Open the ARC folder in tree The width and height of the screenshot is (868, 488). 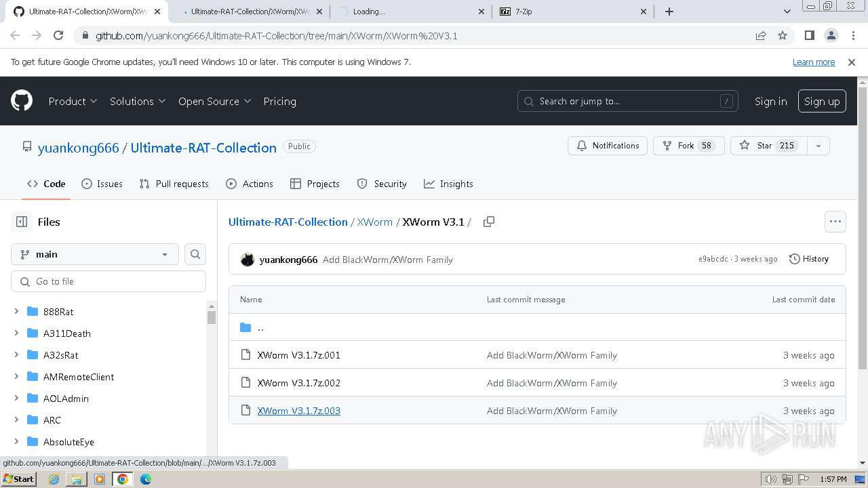click(52, 420)
